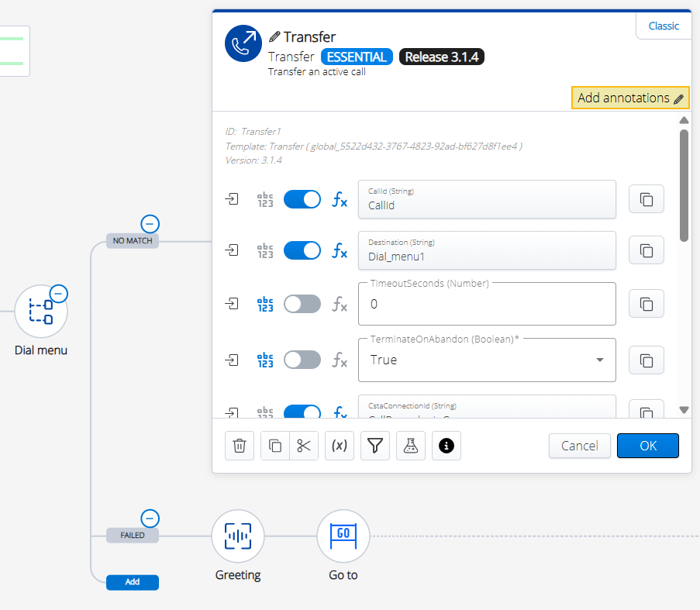Screen dimensions: 700x610
Task: Cut the block with the scissors icon
Action: click(303, 446)
